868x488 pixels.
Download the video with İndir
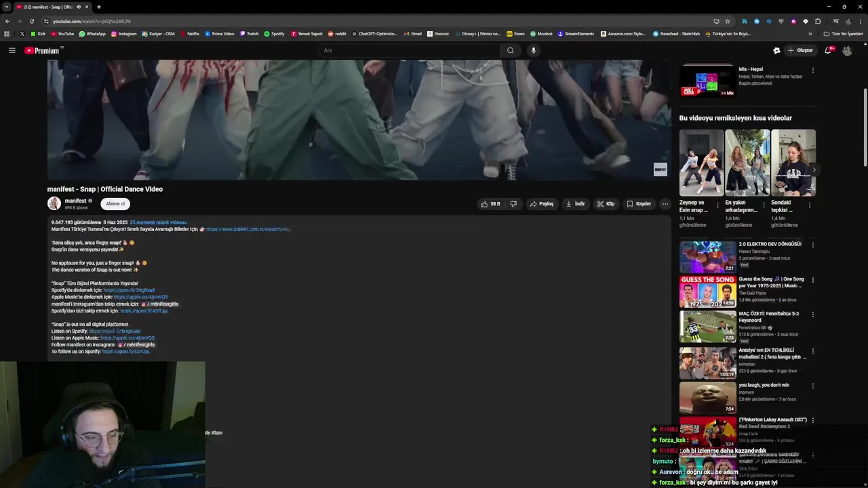pos(575,203)
